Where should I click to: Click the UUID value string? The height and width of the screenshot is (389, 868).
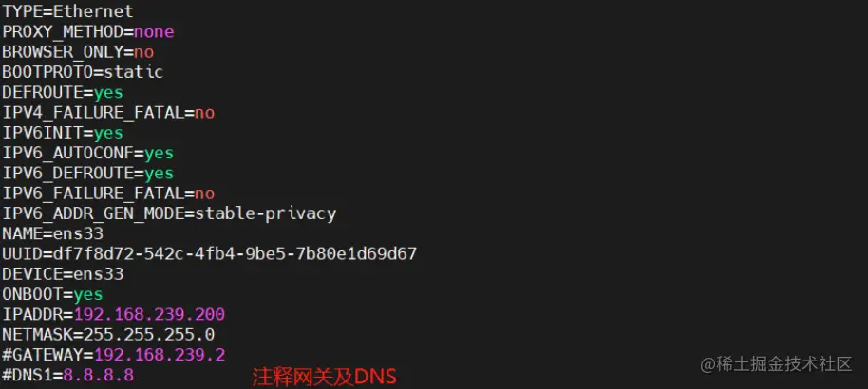coord(235,254)
